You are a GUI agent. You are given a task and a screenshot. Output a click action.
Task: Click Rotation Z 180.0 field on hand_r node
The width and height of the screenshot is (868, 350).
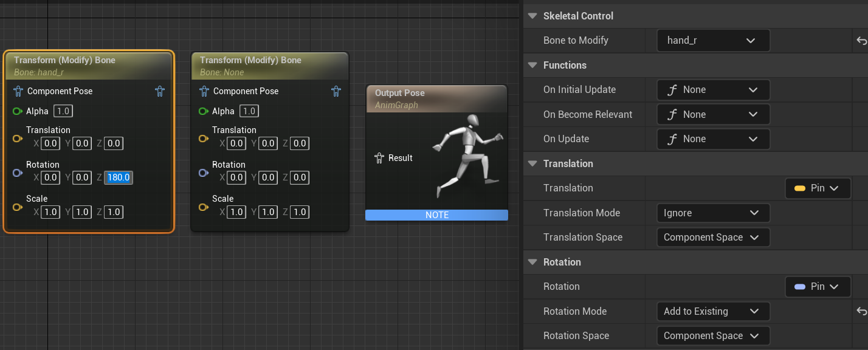(x=119, y=177)
